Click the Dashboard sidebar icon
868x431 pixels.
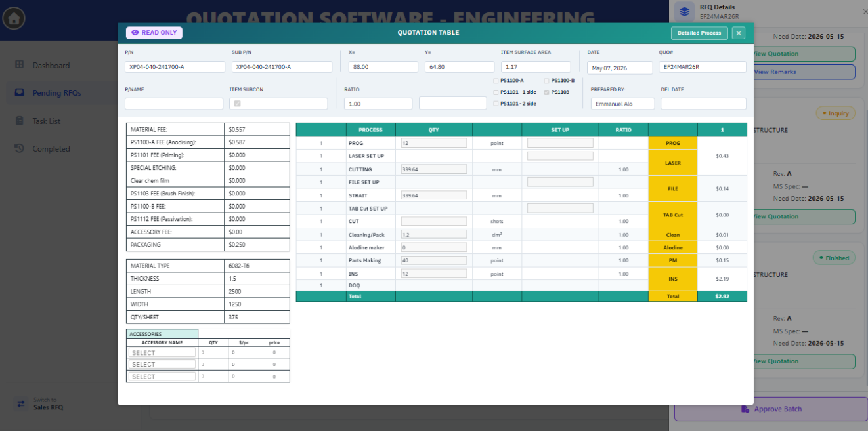click(x=20, y=65)
